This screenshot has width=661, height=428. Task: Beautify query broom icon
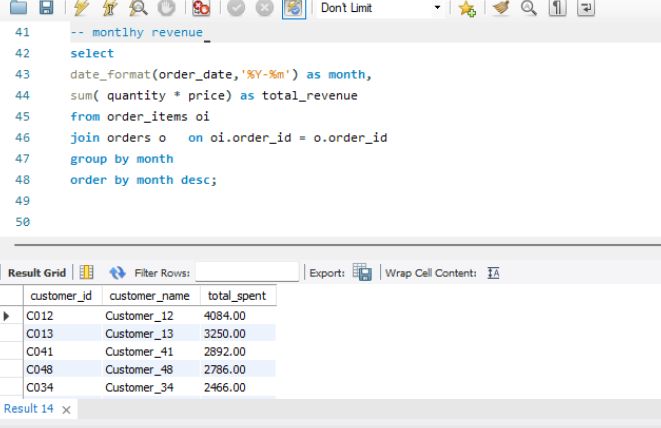[x=501, y=7]
